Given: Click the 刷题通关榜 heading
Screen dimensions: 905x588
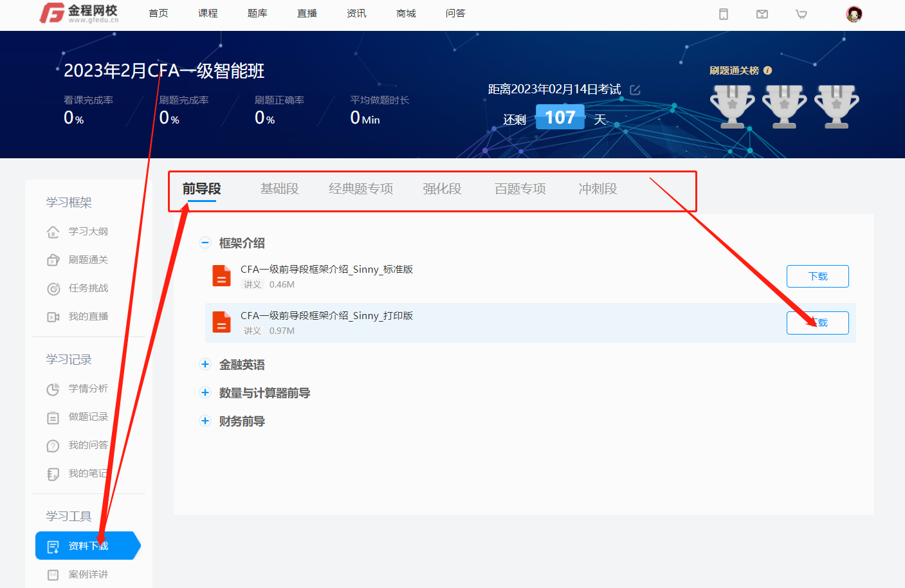Looking at the screenshot, I should point(734,71).
